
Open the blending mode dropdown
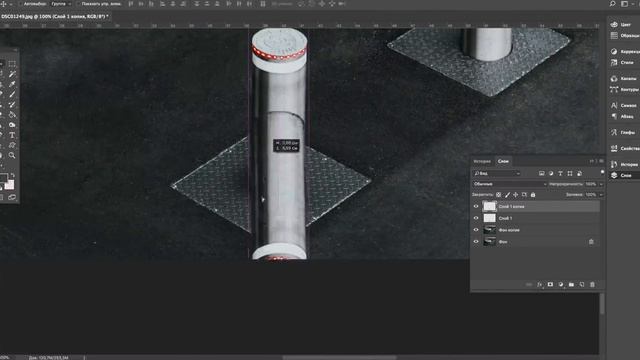pos(509,184)
